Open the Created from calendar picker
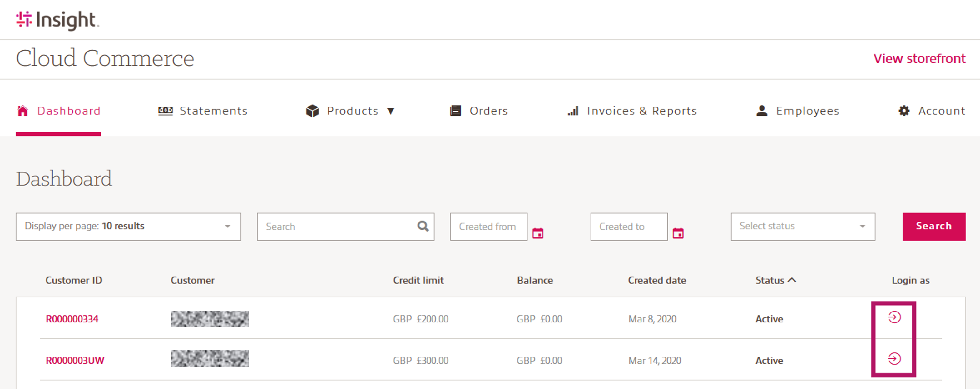Screen dimensions: 980x389 point(537,233)
